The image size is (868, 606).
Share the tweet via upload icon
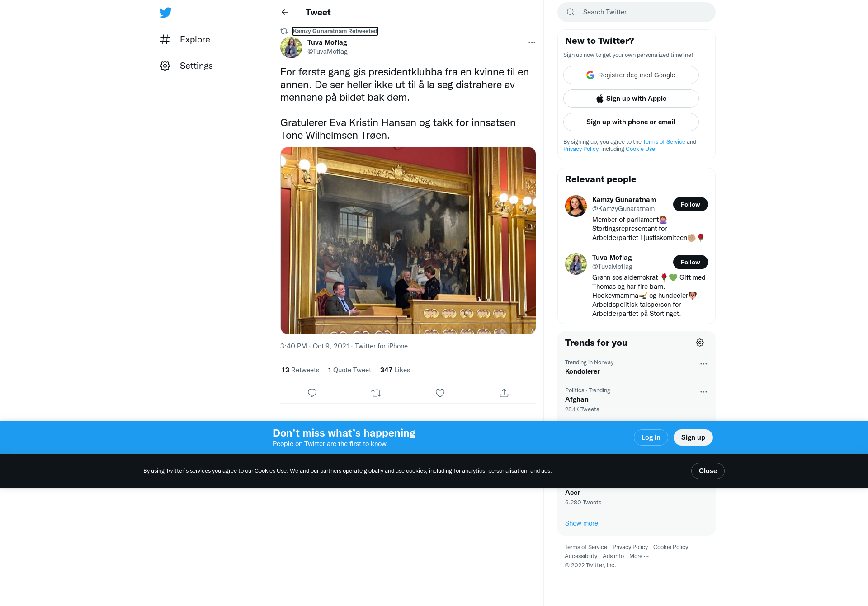504,393
